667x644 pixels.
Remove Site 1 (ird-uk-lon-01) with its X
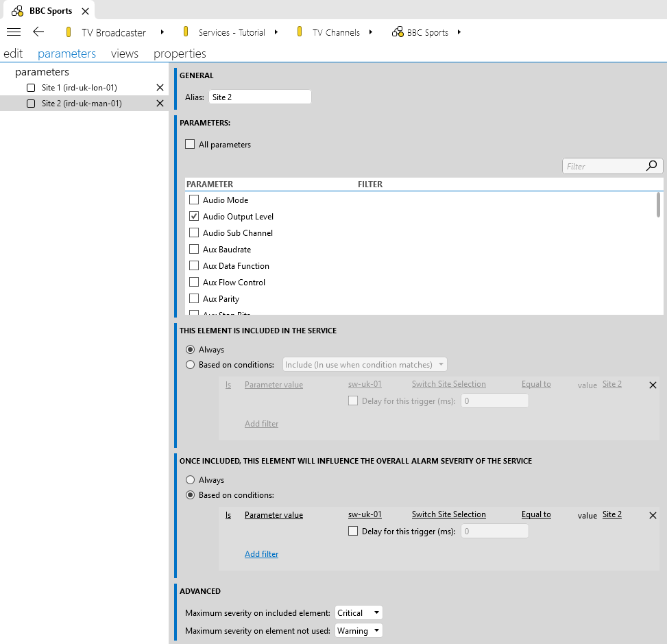160,87
